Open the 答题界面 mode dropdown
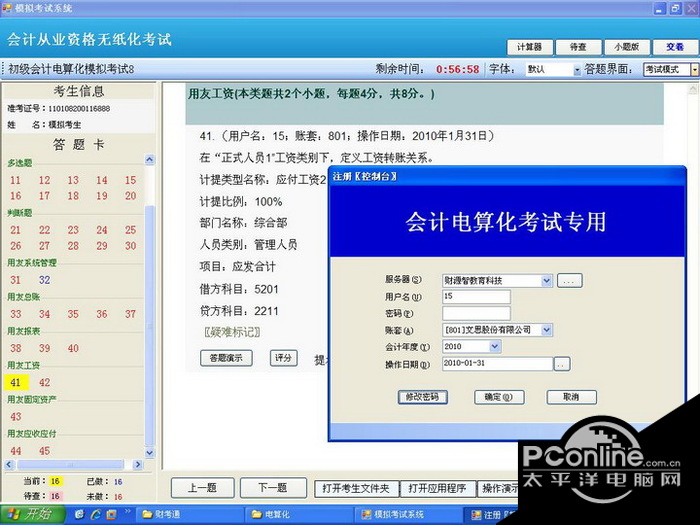Viewport: 700px width, 525px height. tap(695, 70)
